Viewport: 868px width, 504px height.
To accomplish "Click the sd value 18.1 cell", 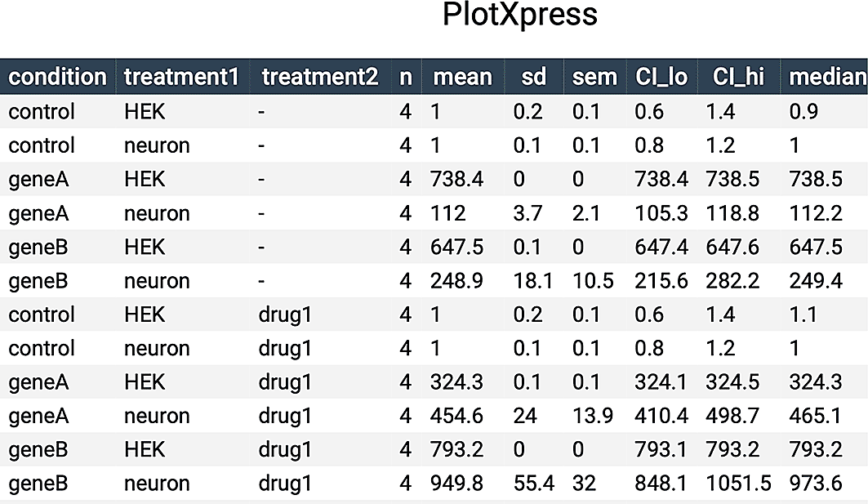I will click(532, 281).
